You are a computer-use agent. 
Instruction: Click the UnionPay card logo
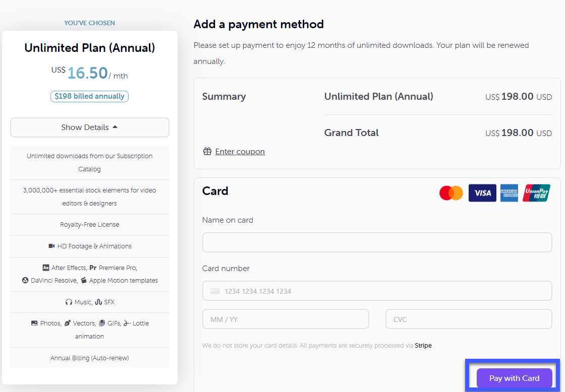tap(536, 193)
